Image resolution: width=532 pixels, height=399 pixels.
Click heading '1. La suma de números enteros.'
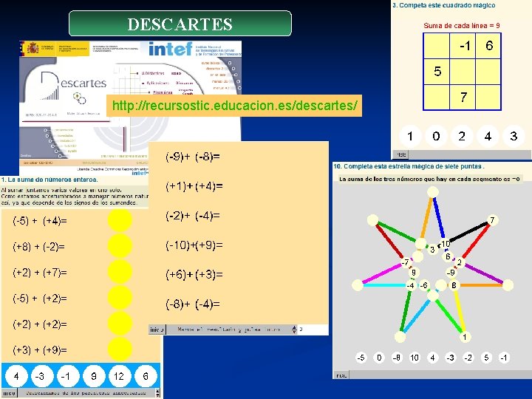point(50,180)
